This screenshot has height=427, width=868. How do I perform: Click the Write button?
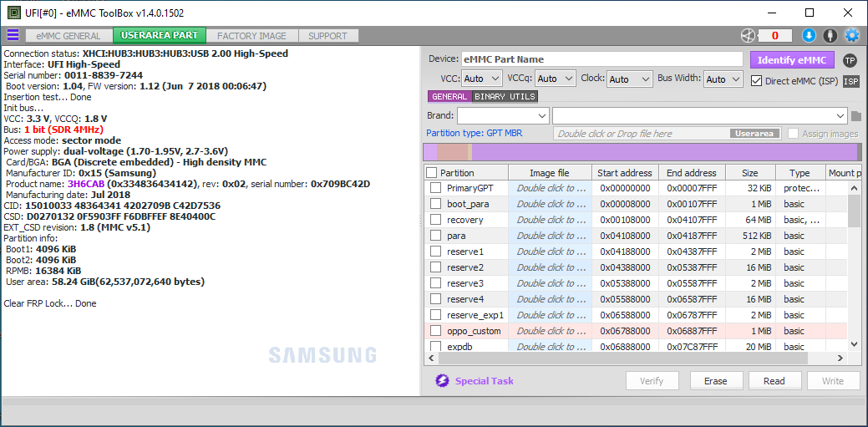tap(833, 381)
